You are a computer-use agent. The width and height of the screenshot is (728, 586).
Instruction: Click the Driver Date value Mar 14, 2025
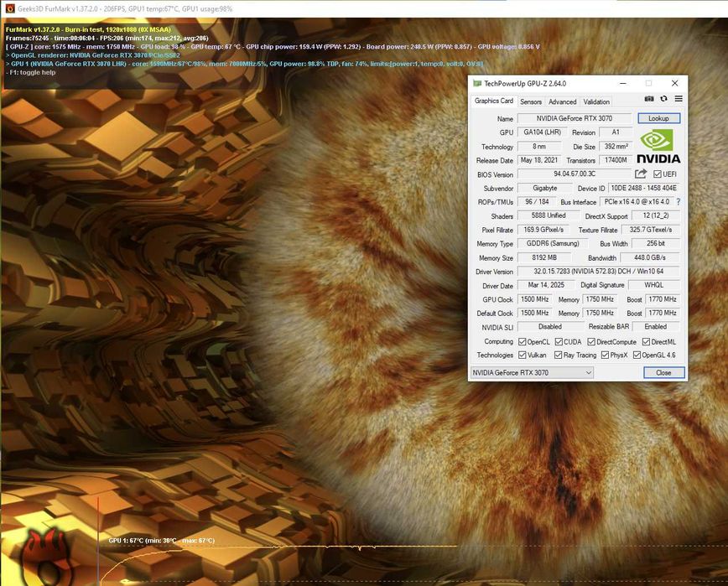546,285
